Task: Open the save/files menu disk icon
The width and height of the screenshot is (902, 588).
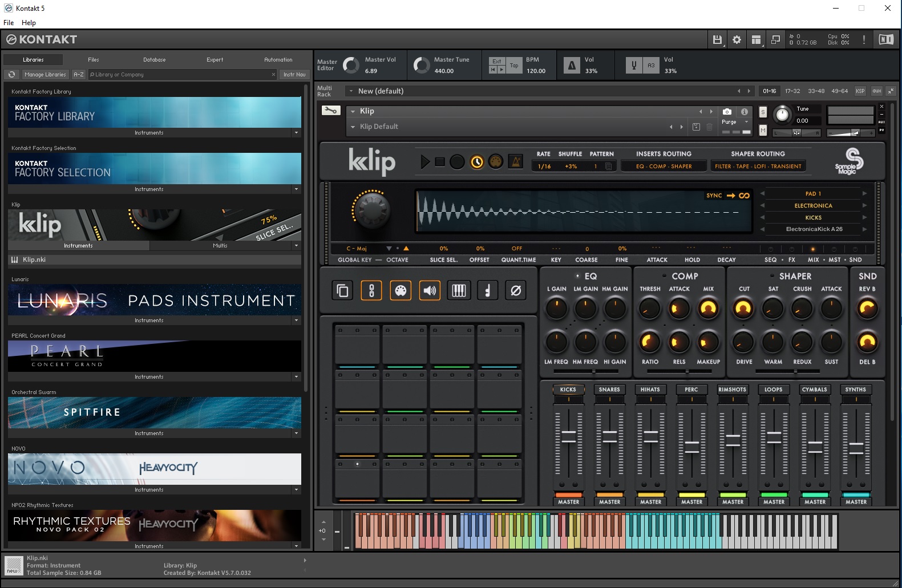Action: point(717,39)
